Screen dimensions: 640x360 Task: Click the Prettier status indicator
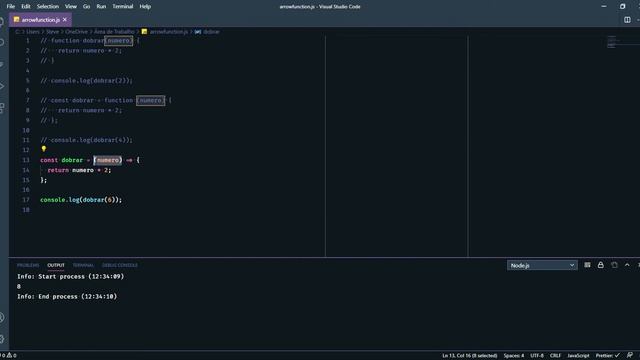[608, 356]
